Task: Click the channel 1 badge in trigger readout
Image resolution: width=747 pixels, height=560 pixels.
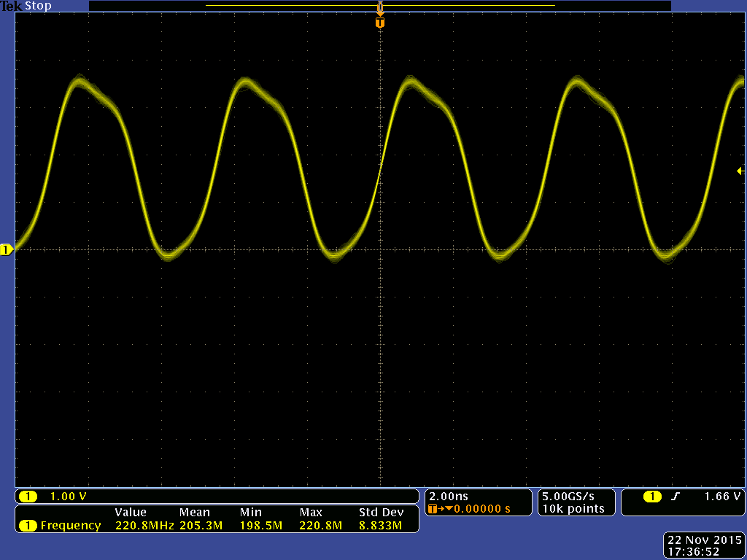Action: pos(652,497)
